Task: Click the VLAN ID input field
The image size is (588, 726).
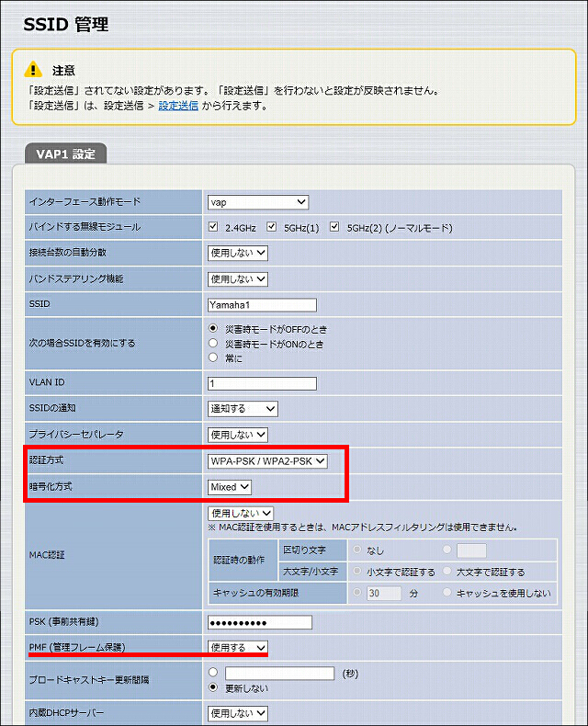Action: point(262,383)
